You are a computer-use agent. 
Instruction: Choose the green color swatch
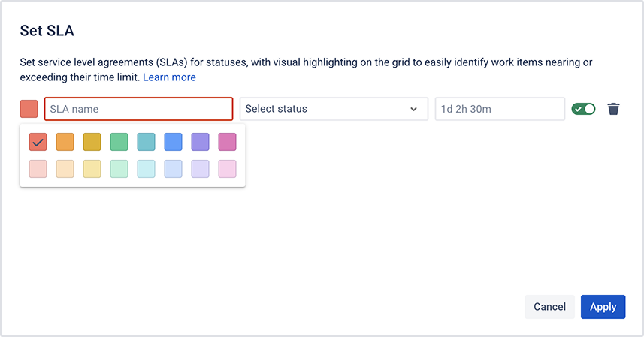pyautogui.click(x=119, y=142)
